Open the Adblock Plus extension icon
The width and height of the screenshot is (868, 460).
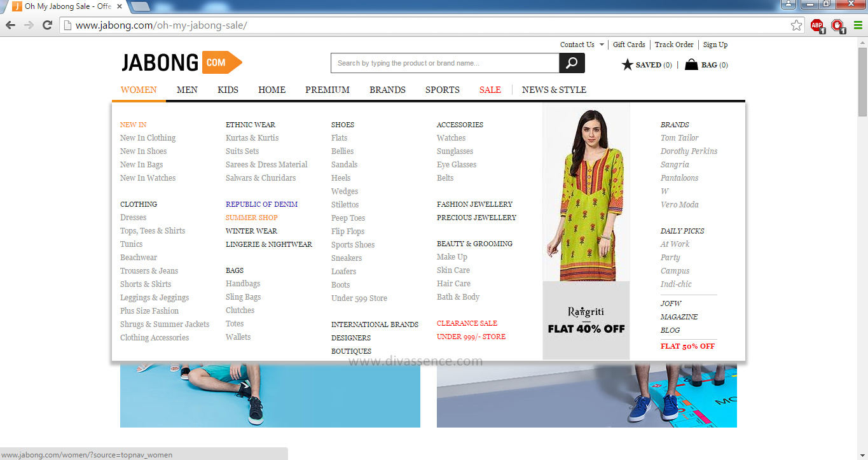coord(817,25)
